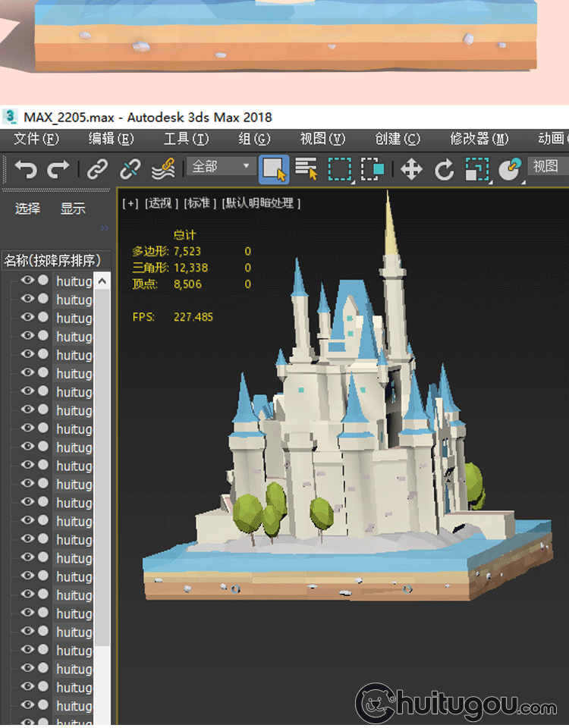This screenshot has width=569, height=728.
Task: Open the rectangular selection region flyout
Action: [340, 168]
